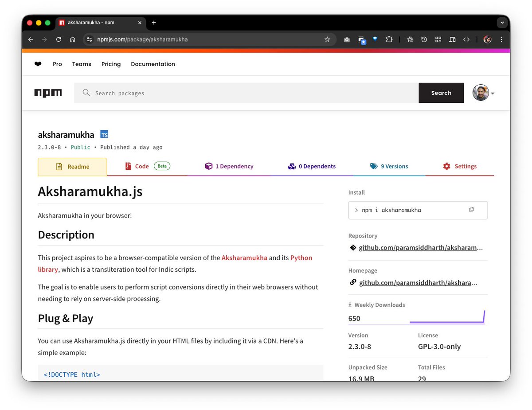Click the Search button
Viewport: 532px width, 410px height.
441,93
